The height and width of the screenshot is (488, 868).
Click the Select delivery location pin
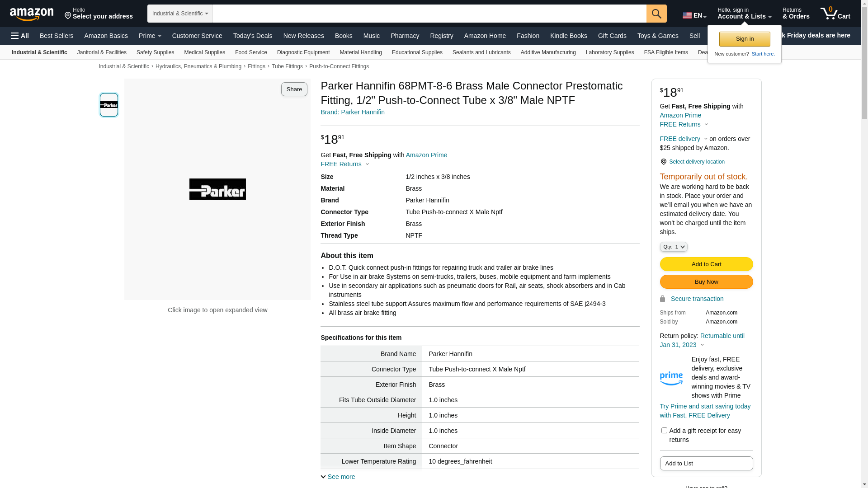(x=663, y=162)
